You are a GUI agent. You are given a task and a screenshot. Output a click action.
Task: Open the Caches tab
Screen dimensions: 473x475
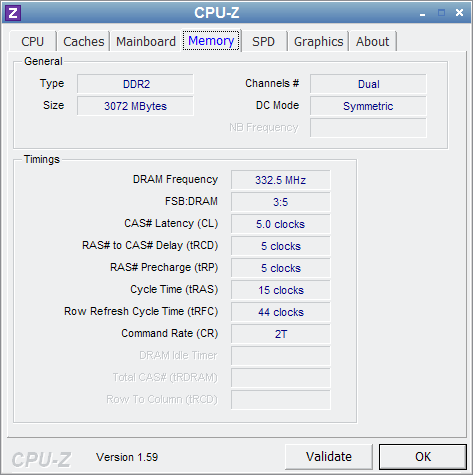[x=84, y=42]
